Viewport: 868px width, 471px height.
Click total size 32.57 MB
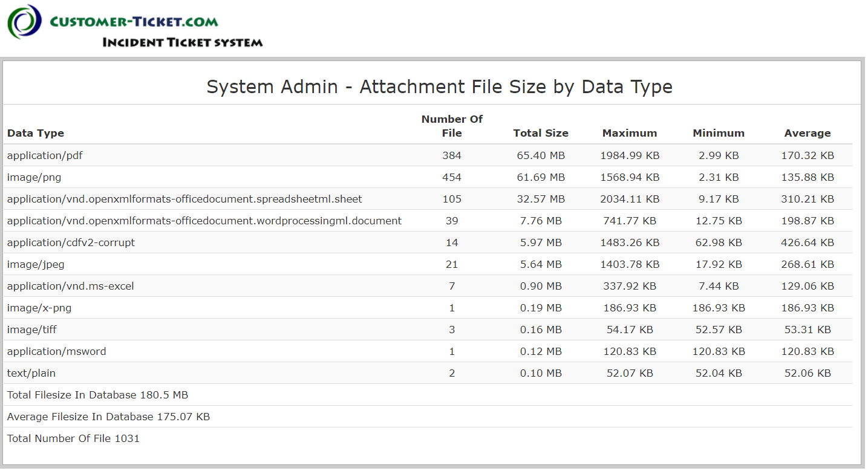[541, 199]
